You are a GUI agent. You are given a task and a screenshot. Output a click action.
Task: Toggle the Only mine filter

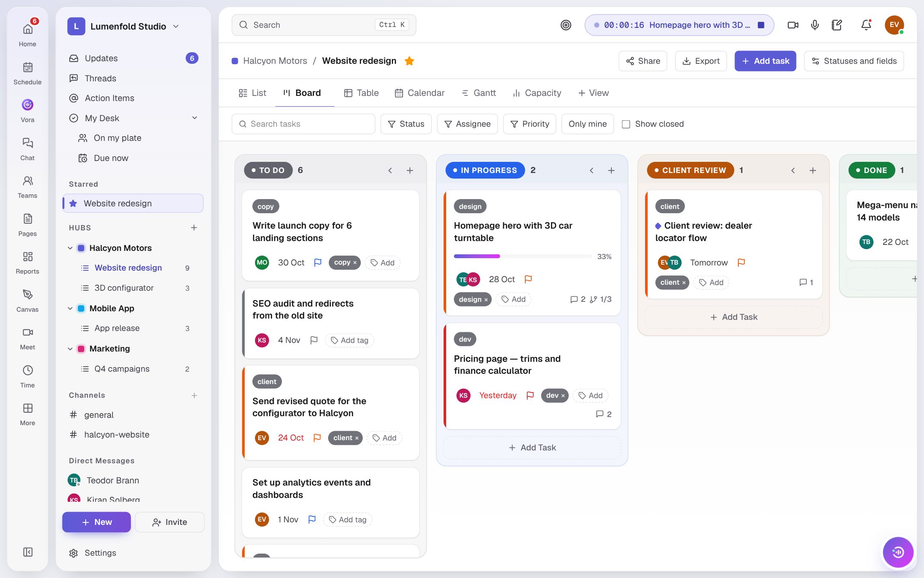pyautogui.click(x=587, y=124)
